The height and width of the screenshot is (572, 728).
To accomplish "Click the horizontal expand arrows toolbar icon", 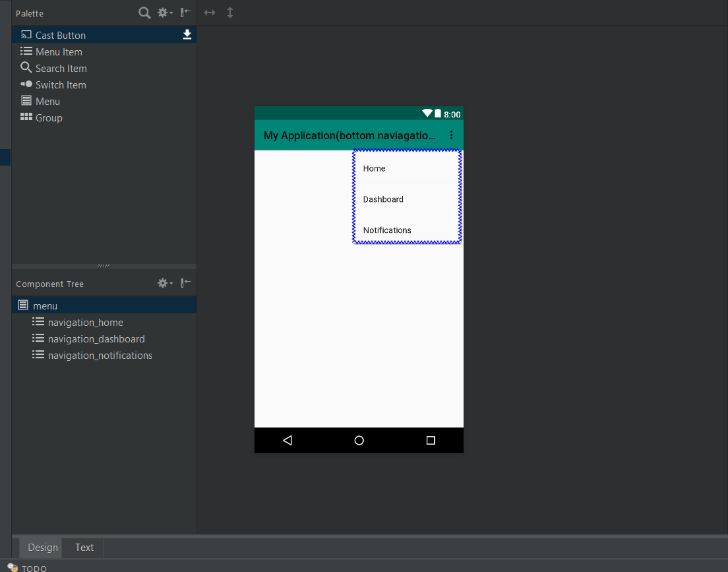I will click(210, 13).
